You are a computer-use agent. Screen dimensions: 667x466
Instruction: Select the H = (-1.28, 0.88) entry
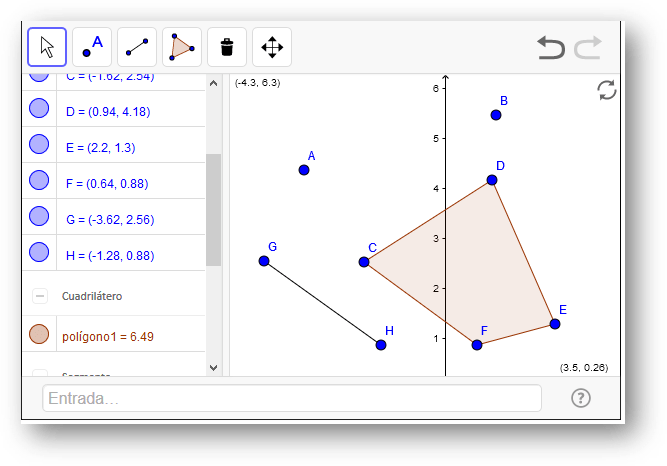tap(110, 256)
